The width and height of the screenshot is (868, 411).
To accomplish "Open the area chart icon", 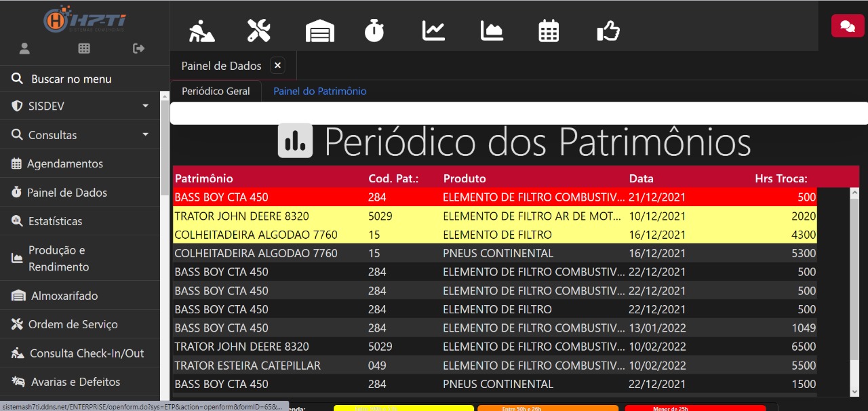I will pos(492,31).
